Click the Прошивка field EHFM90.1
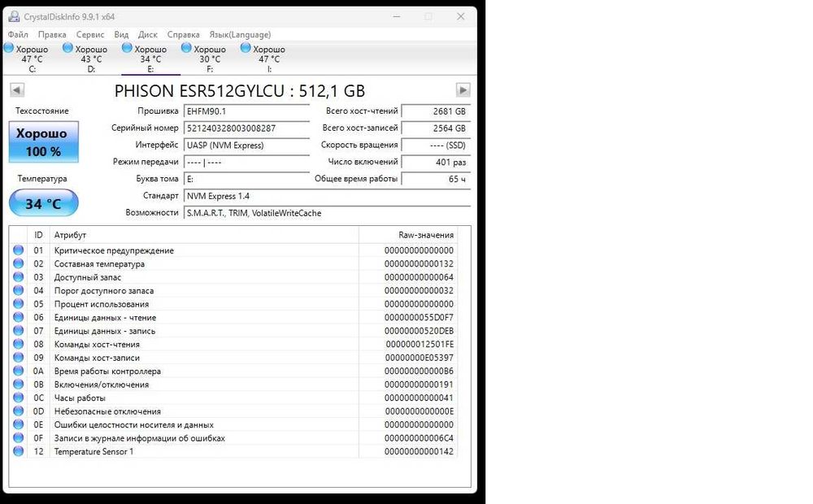 [x=247, y=111]
